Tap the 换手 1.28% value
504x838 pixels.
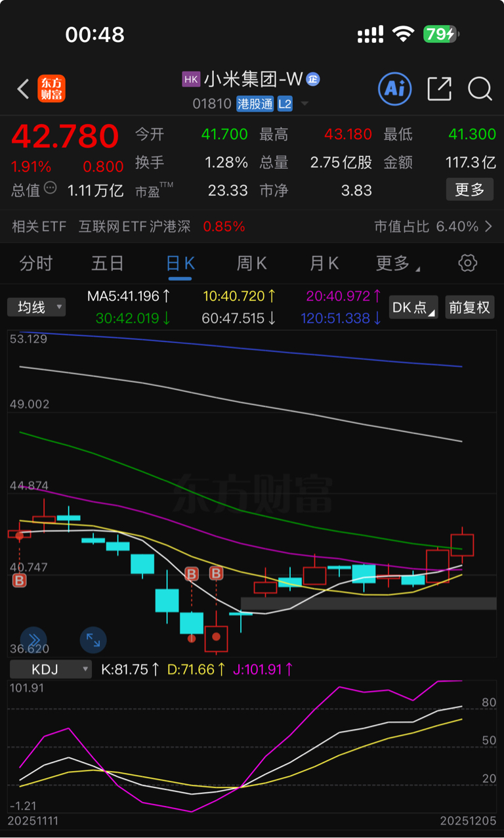[x=226, y=162]
